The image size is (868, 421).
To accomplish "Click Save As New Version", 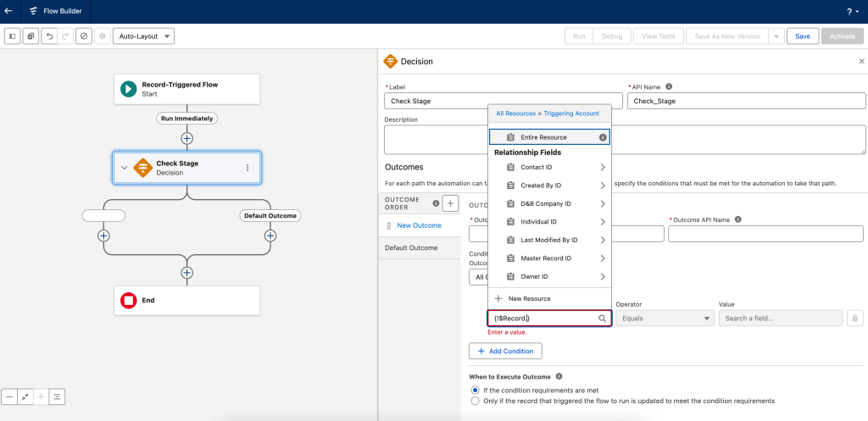I will [x=726, y=36].
